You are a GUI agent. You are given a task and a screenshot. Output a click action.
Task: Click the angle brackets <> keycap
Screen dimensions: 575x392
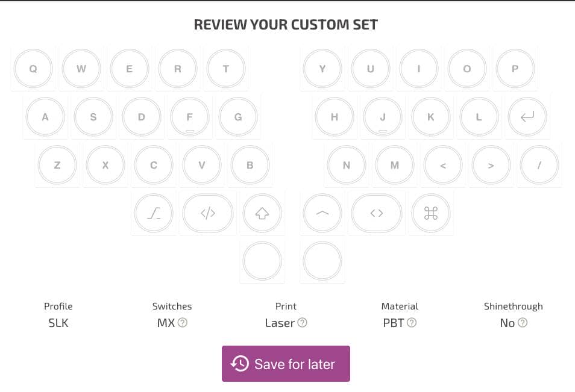(x=377, y=213)
